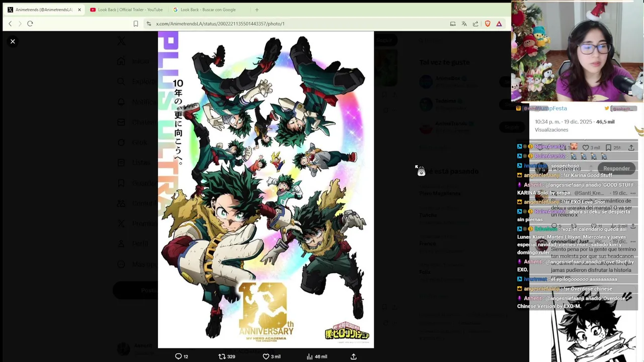This screenshot has height=362, width=644.
Task: Click the Seguir button behind the photo
Action: (x=385, y=40)
